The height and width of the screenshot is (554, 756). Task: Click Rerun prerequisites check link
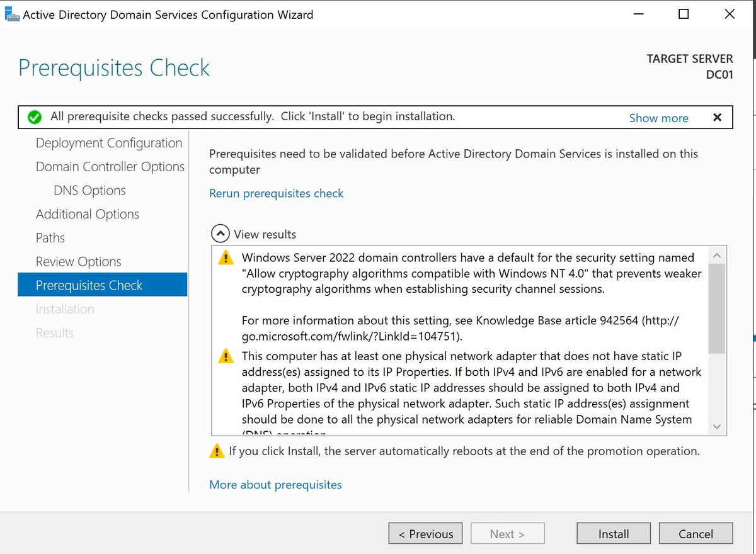pyautogui.click(x=276, y=193)
